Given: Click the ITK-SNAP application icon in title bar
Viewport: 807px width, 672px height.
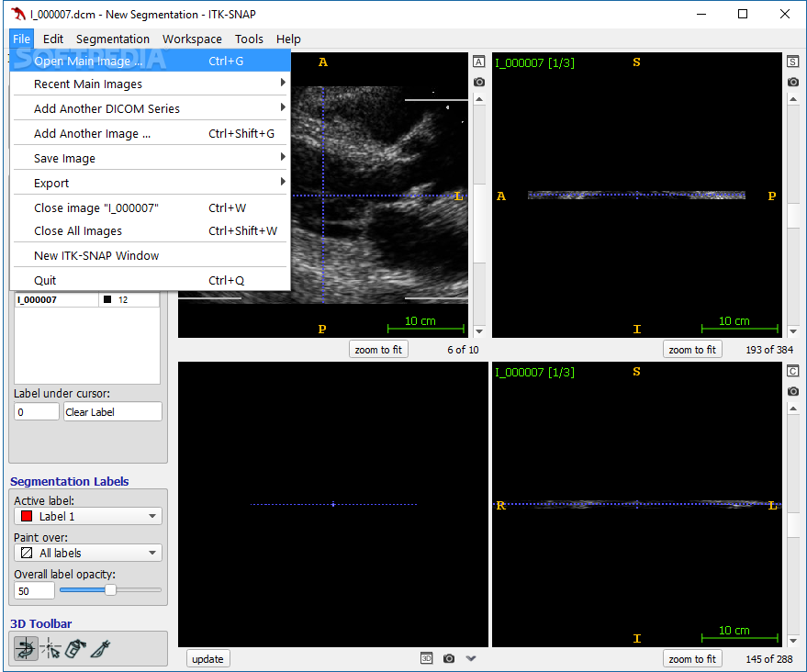Looking at the screenshot, I should [18, 14].
